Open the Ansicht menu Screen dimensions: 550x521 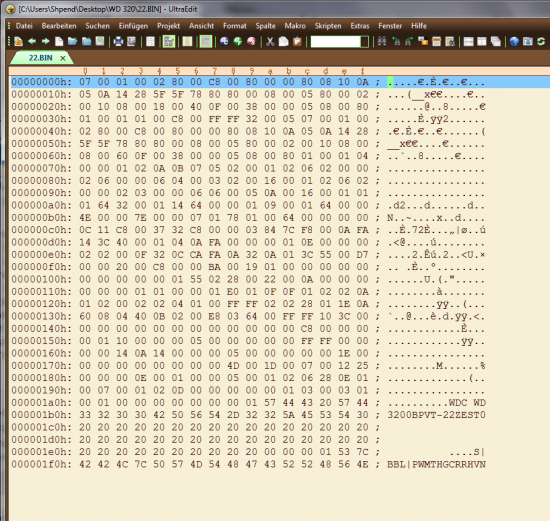pyautogui.click(x=201, y=26)
